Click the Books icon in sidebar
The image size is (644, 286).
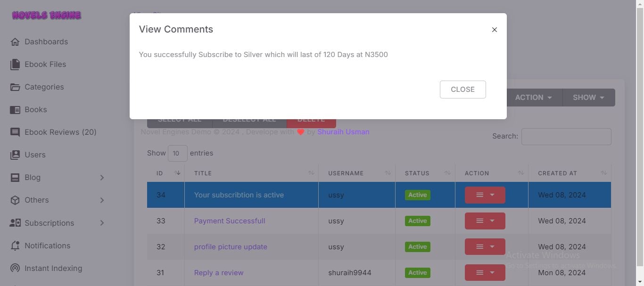pyautogui.click(x=15, y=110)
